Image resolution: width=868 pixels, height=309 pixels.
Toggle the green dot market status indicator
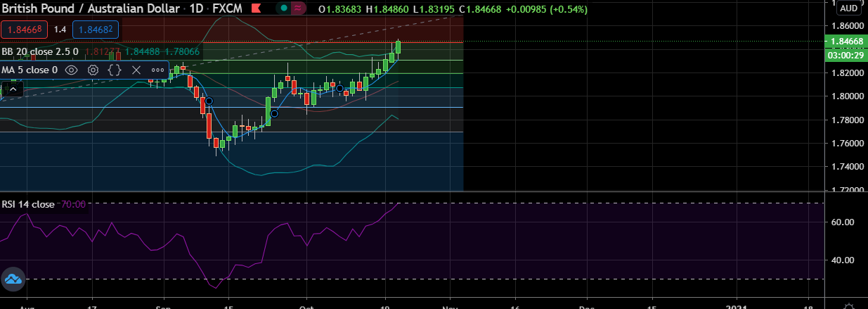pos(283,10)
